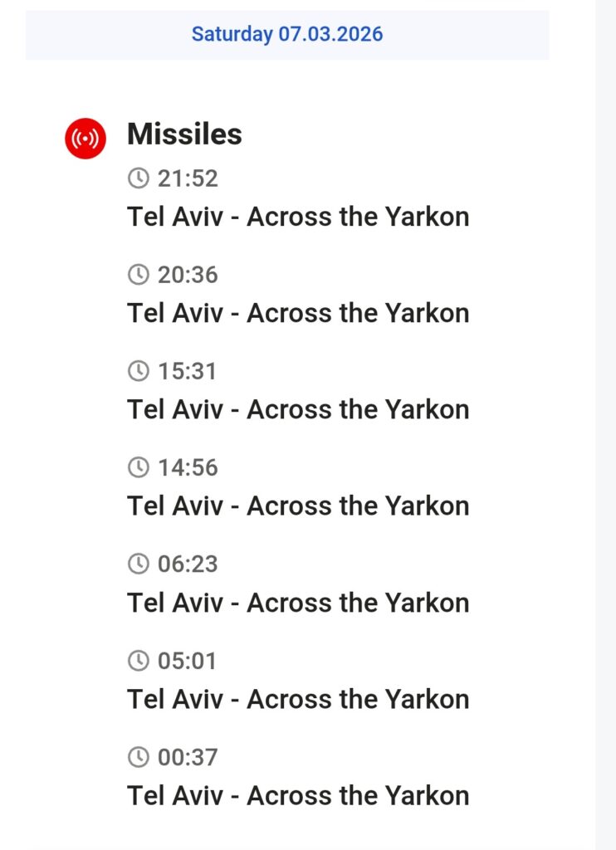The width and height of the screenshot is (616, 850).
Task: Click the 00:37 timestamp text
Action: (188, 757)
